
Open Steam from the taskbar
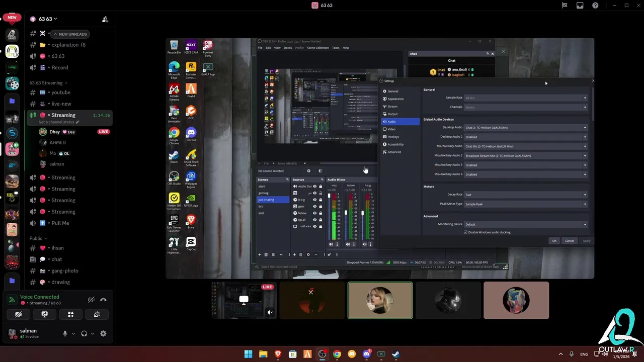(396, 354)
